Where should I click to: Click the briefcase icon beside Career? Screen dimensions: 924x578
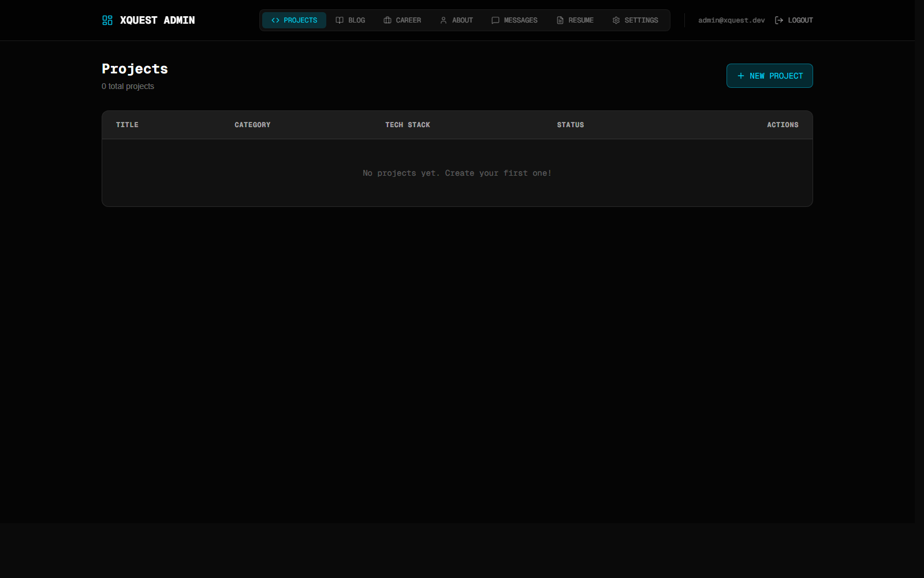click(388, 20)
